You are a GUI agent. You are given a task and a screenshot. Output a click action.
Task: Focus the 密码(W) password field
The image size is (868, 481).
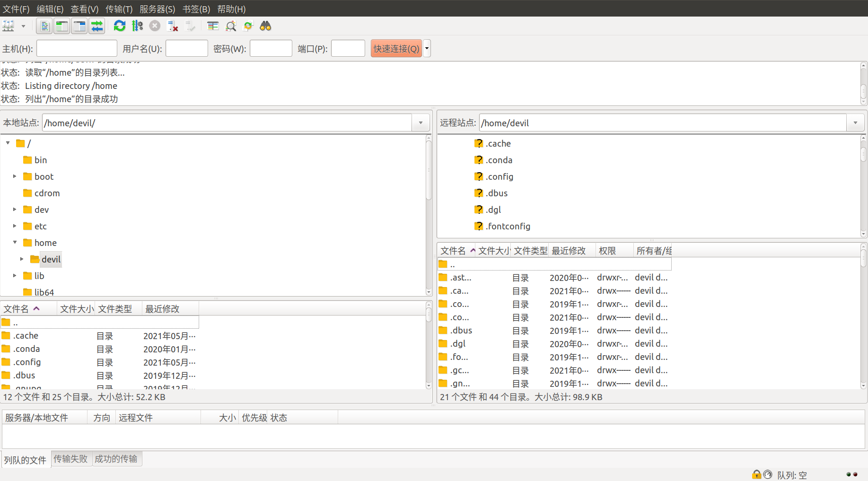[271, 48]
